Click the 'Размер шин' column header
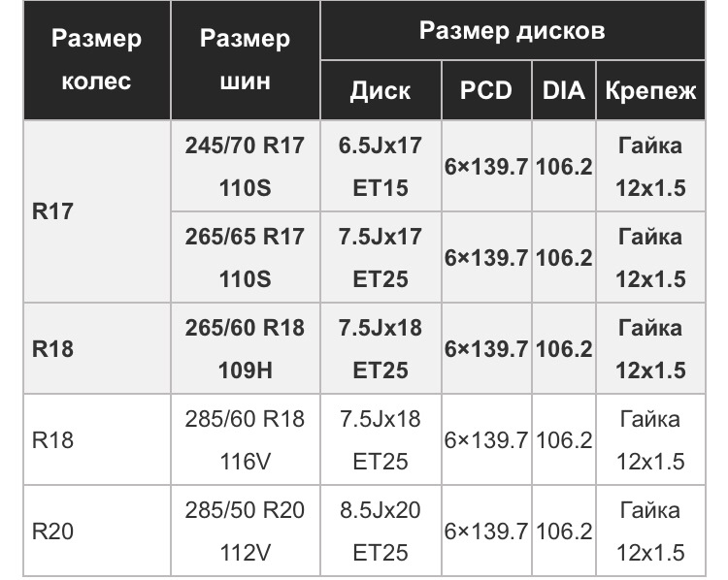This screenshot has width=728, height=580. (x=246, y=60)
